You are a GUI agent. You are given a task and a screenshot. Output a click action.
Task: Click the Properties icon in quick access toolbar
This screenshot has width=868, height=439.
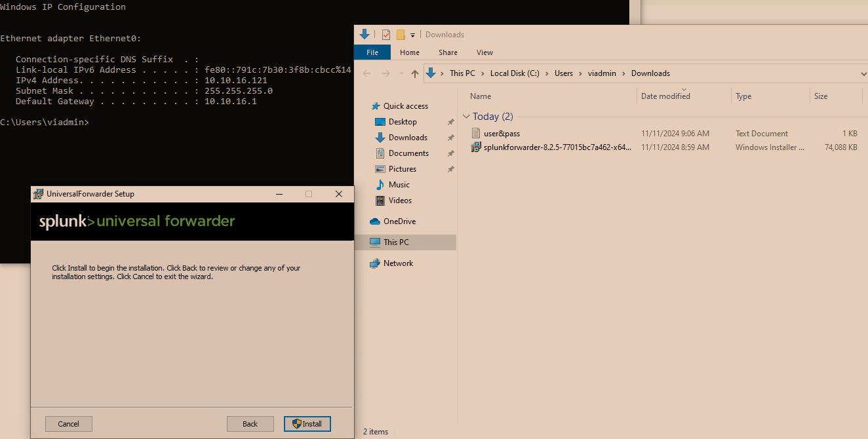[386, 35]
